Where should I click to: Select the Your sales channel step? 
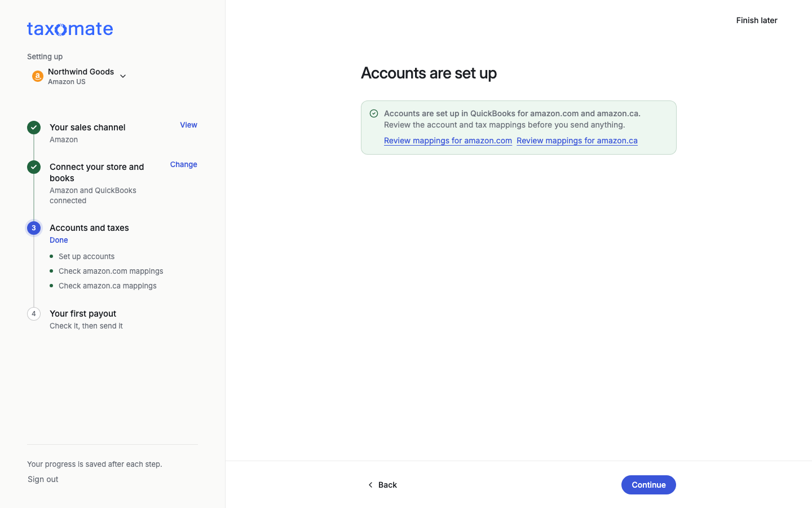pyautogui.click(x=87, y=128)
